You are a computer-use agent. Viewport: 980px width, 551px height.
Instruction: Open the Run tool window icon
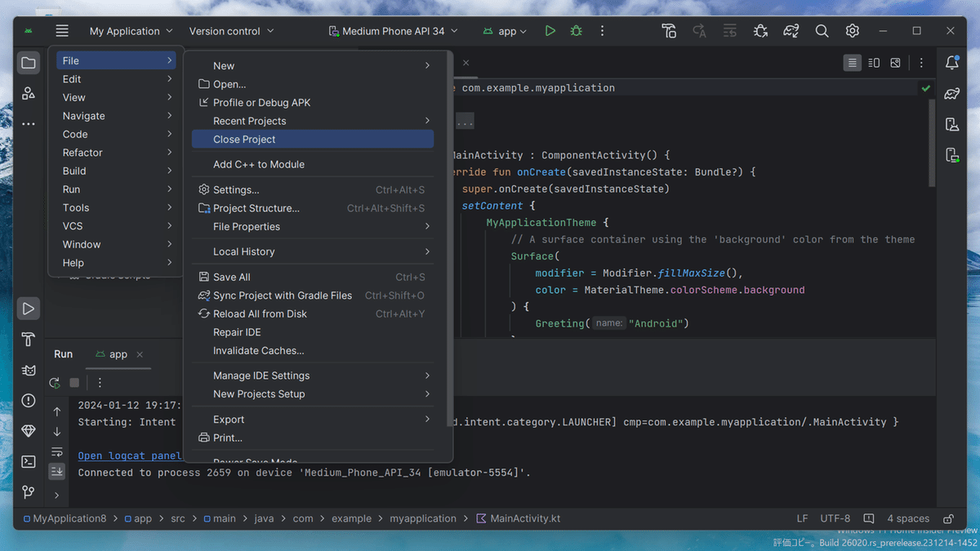pyautogui.click(x=29, y=309)
